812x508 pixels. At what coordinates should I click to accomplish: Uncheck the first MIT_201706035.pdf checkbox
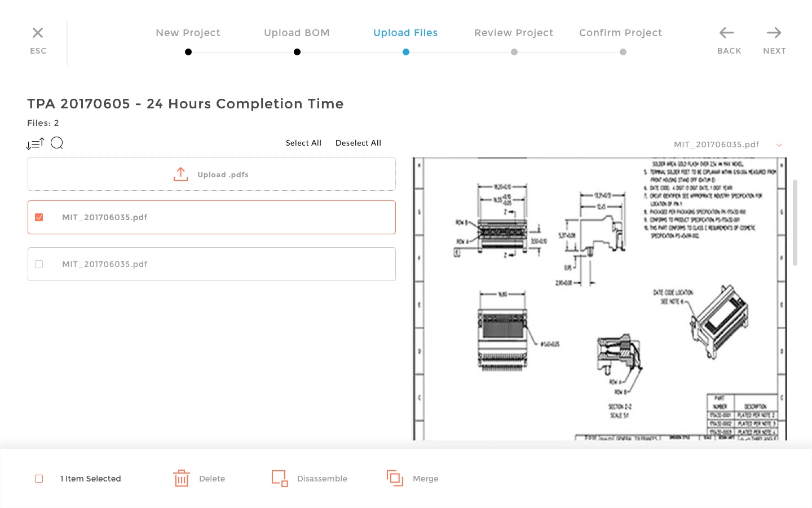coord(39,217)
